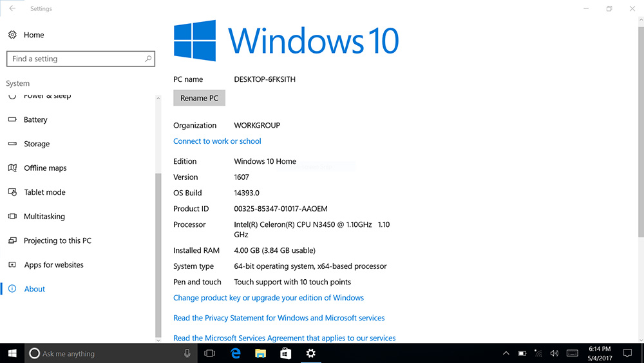Screen dimensions: 644x363
Task: Click the network tray icon
Action: click(538, 353)
